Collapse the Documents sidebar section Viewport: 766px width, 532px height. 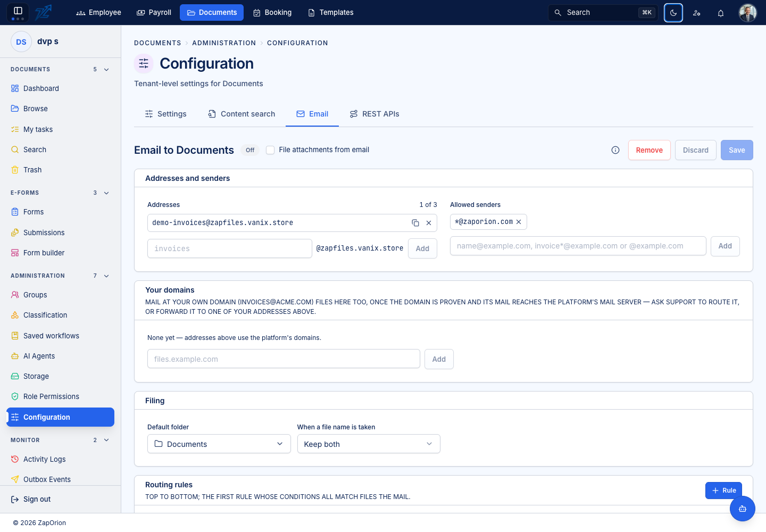(106, 70)
